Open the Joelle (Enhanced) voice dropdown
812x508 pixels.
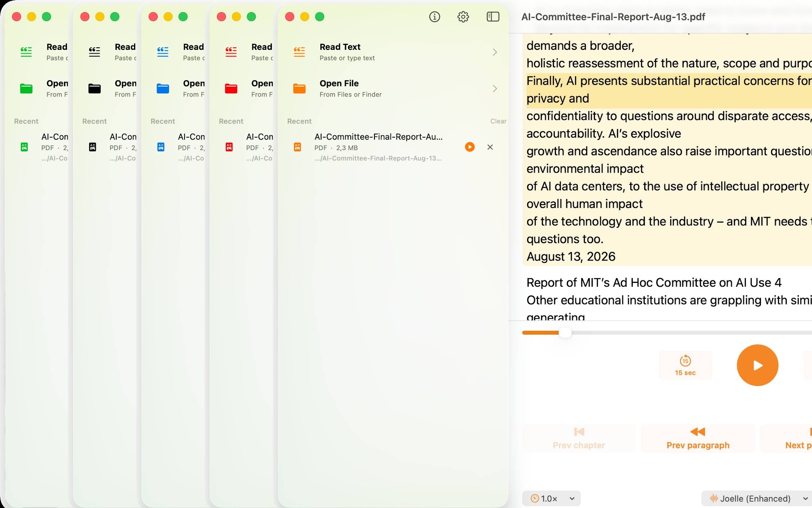pyautogui.click(x=757, y=498)
